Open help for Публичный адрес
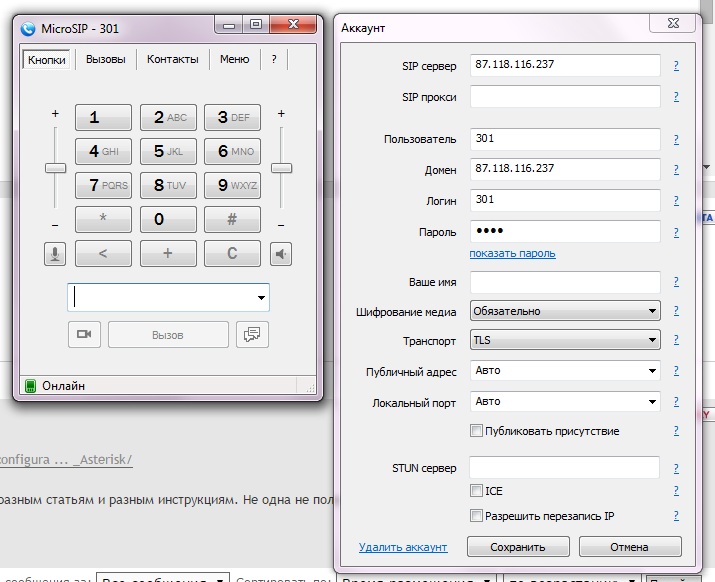715x582 pixels. [x=676, y=370]
